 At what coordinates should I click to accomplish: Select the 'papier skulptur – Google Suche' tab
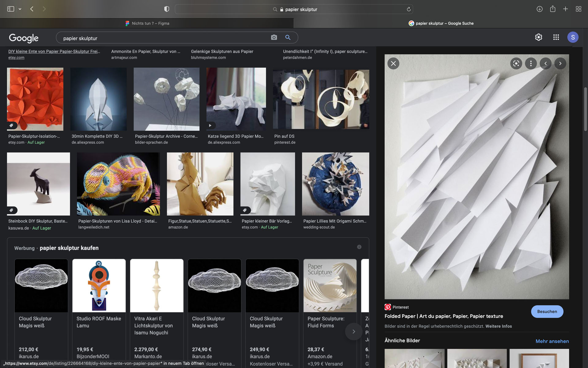[441, 23]
